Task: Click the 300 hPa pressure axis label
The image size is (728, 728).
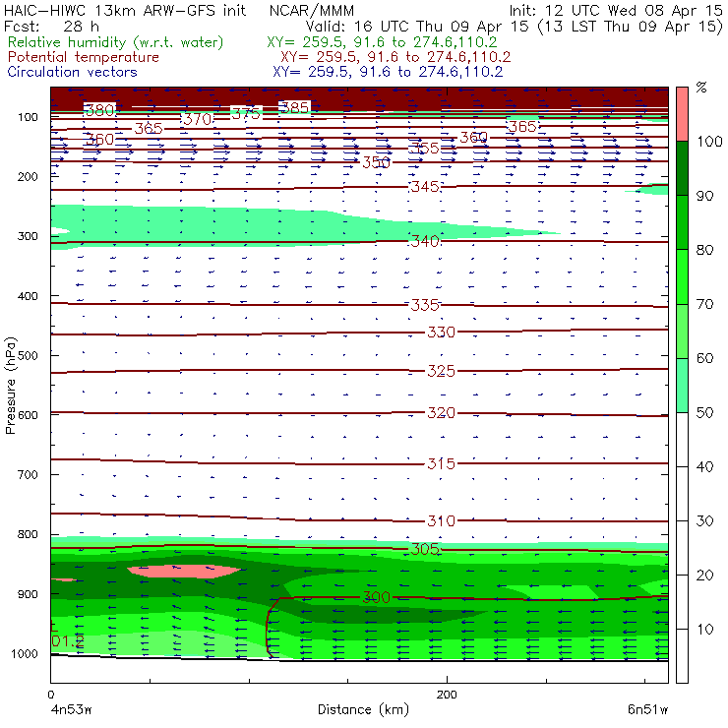Action: (x=28, y=236)
